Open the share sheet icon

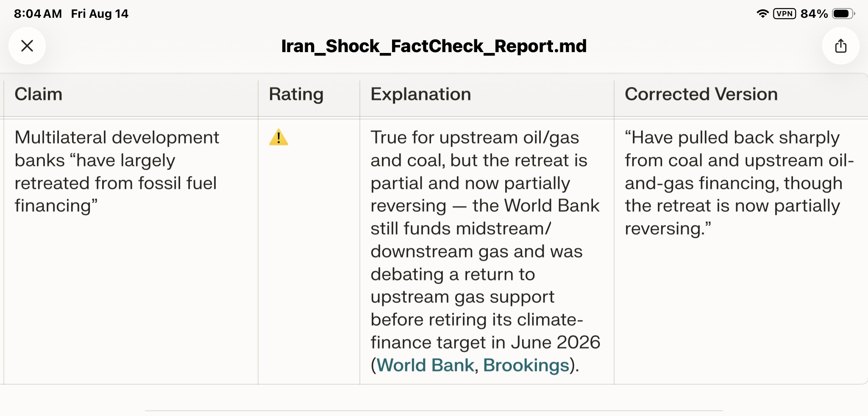[841, 46]
